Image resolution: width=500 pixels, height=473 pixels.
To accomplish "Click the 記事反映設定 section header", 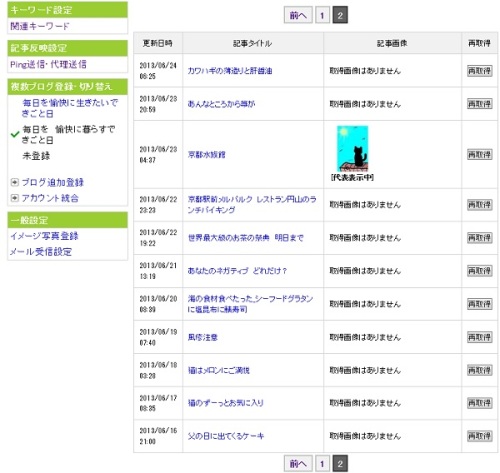I will 67,48.
